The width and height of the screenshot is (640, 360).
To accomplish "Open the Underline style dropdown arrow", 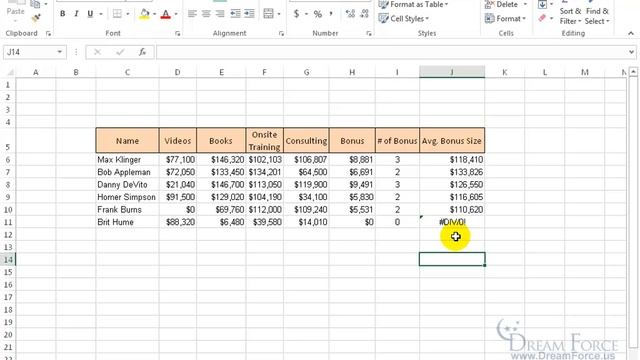I will point(100,14).
